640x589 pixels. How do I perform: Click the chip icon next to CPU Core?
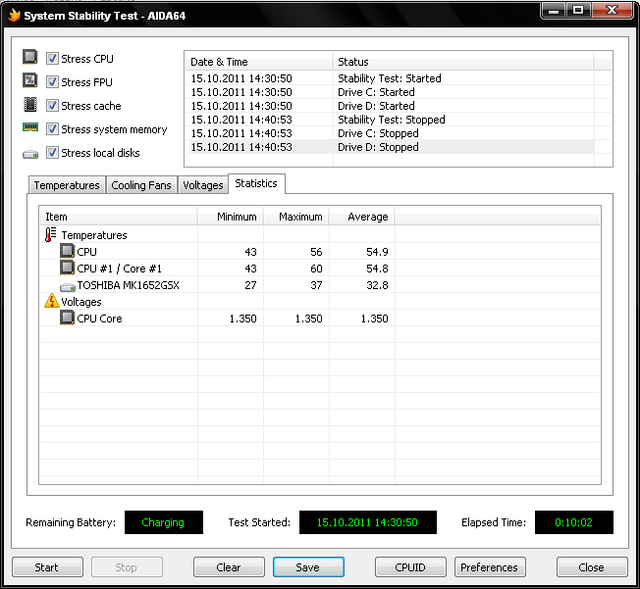(x=68, y=318)
